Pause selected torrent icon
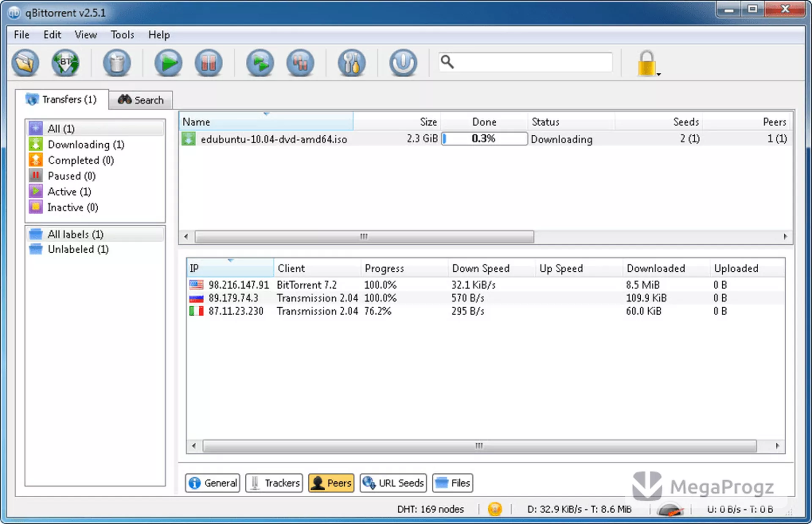The height and width of the screenshot is (524, 812). [x=208, y=63]
